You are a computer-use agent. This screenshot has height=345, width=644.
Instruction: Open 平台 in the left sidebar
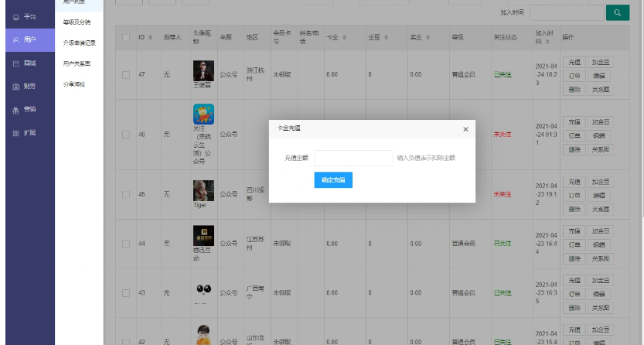(x=24, y=15)
